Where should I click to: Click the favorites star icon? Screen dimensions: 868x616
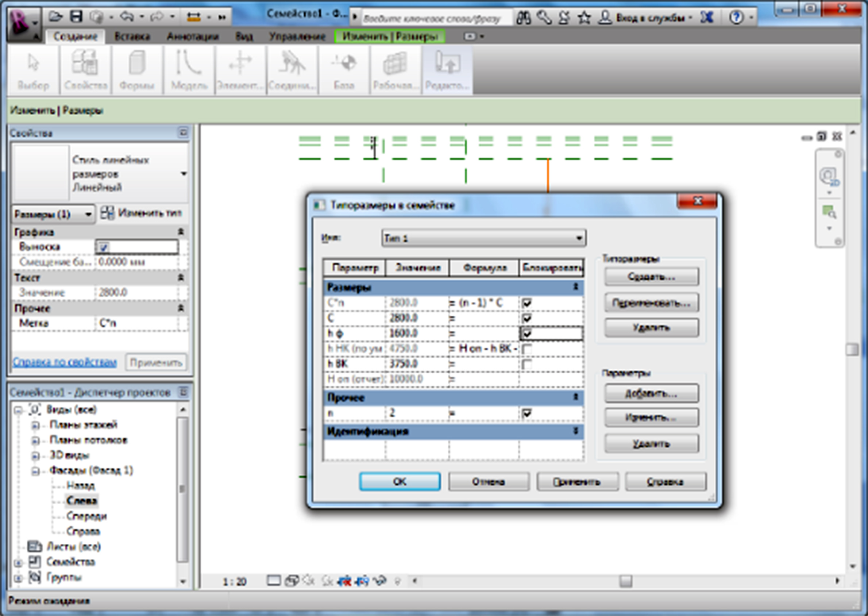tap(584, 18)
